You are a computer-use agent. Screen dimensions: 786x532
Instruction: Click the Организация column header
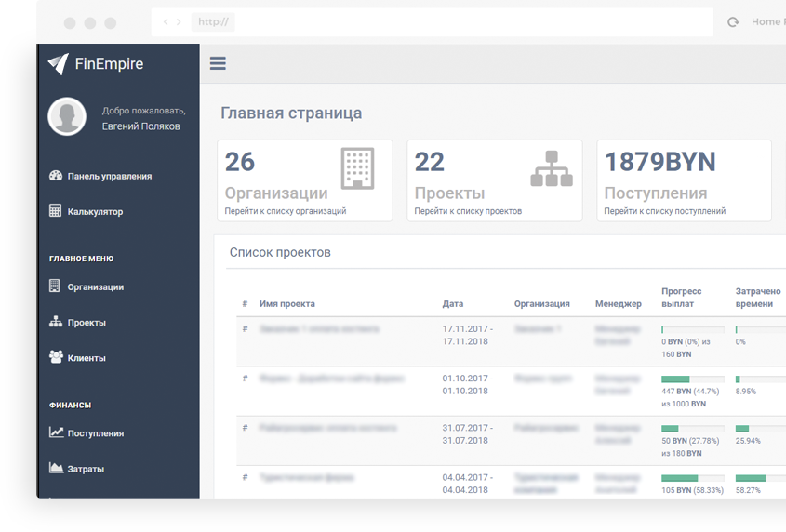(x=542, y=304)
